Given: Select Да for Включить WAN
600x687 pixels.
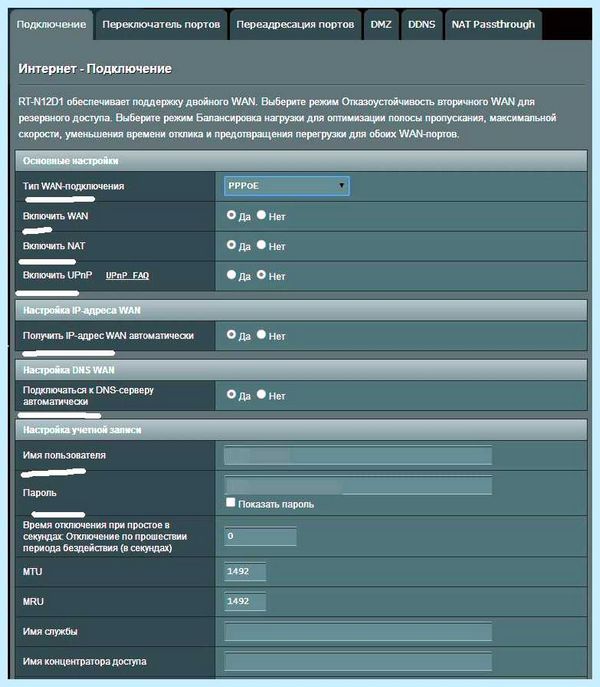Looking at the screenshot, I should tap(231, 215).
